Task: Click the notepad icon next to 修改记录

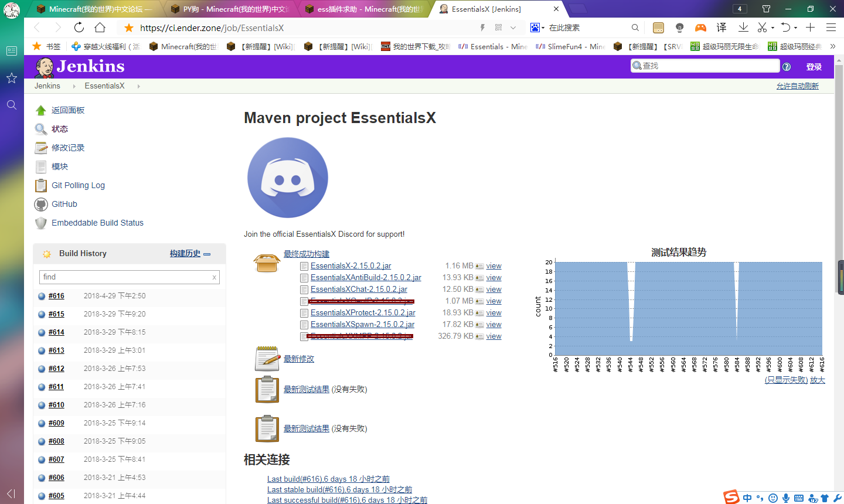Action: [40, 148]
